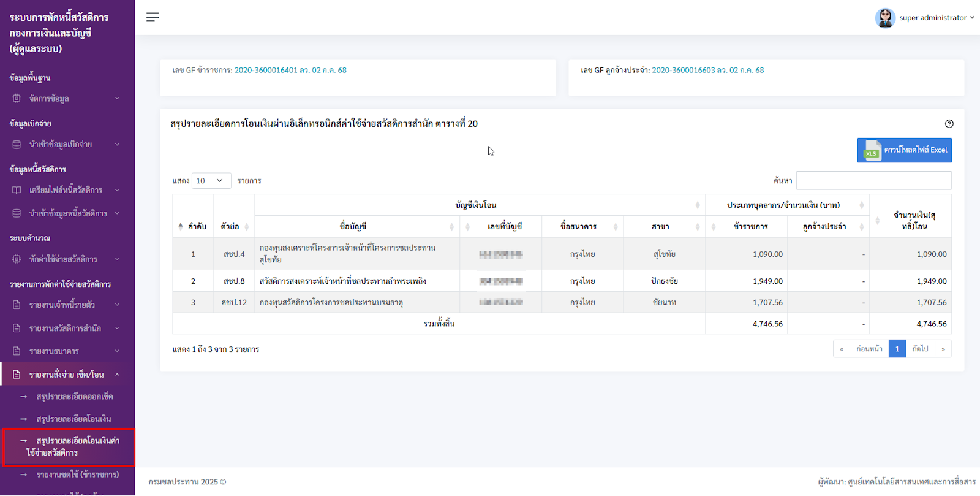The height and width of the screenshot is (496, 980).
Task: Go to the previous page with ก่อนหน้า
Action: coord(869,349)
